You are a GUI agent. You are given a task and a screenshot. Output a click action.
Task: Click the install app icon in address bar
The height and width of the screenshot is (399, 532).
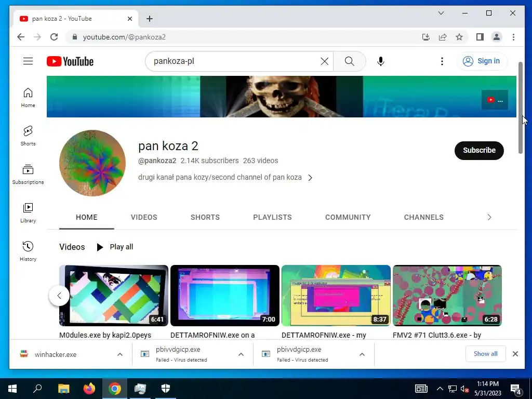coord(426,37)
